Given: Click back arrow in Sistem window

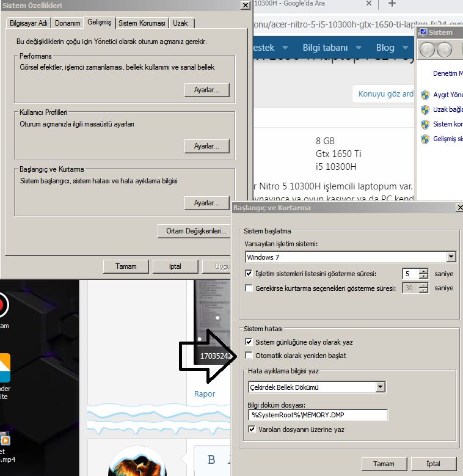Looking at the screenshot, I should click(x=427, y=49).
